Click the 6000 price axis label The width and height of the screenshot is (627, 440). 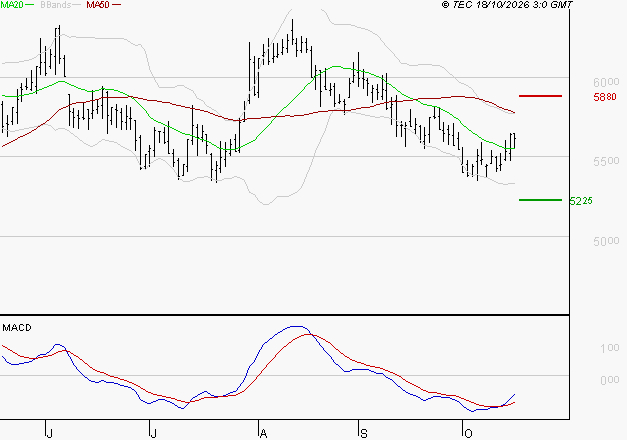point(606,82)
